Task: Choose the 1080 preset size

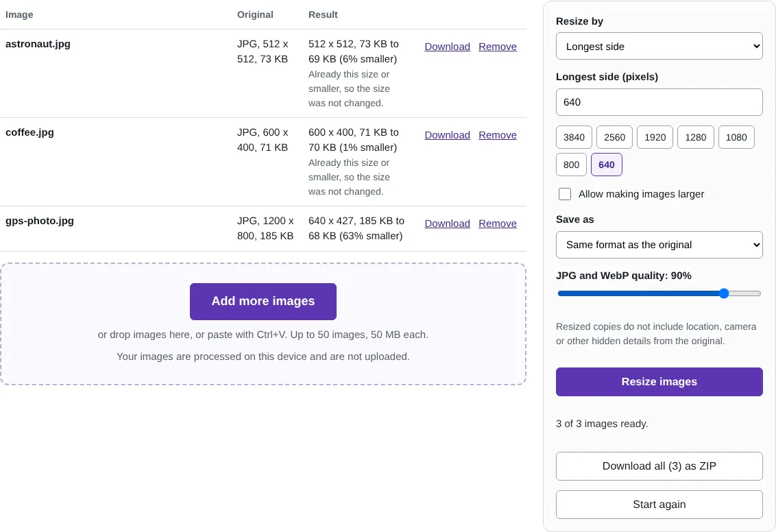Action: [736, 137]
